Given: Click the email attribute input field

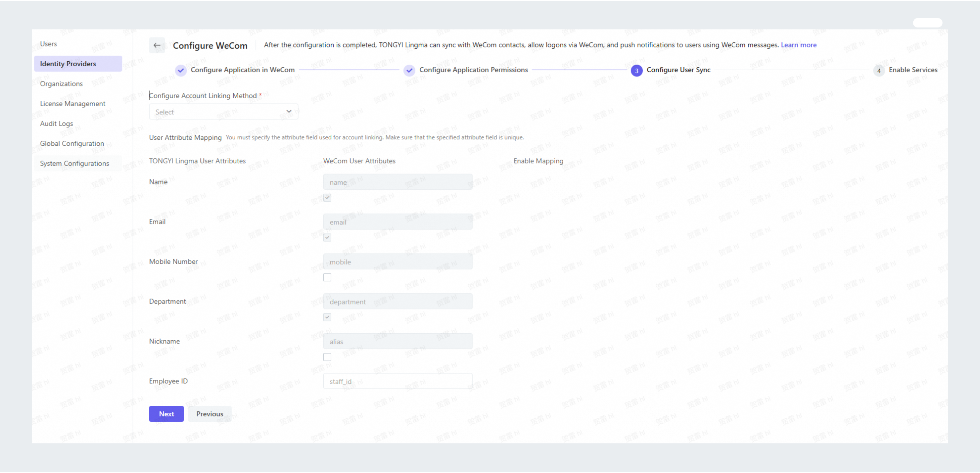Looking at the screenshot, I should coord(398,222).
